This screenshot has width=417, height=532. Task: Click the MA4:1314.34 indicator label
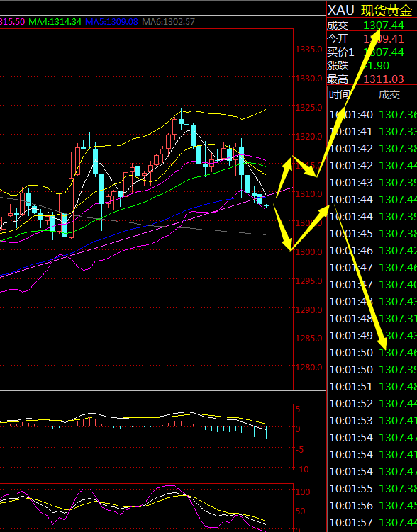coord(55,22)
